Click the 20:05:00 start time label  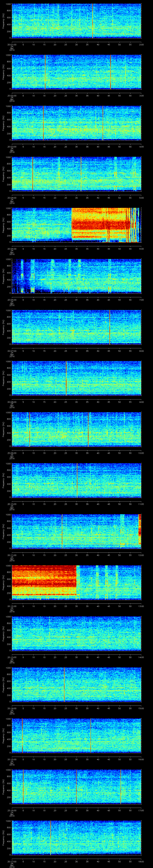(x=12, y=249)
